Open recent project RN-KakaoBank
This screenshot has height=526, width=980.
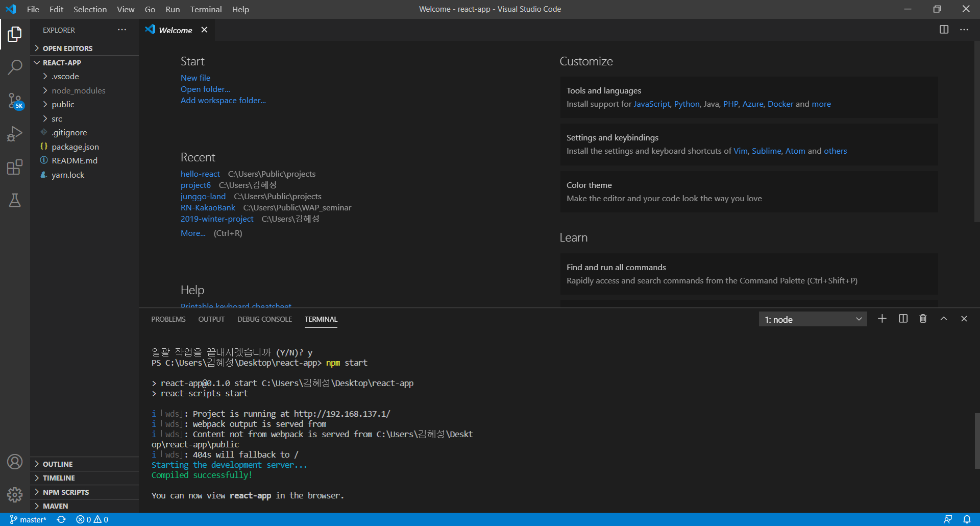click(208, 207)
